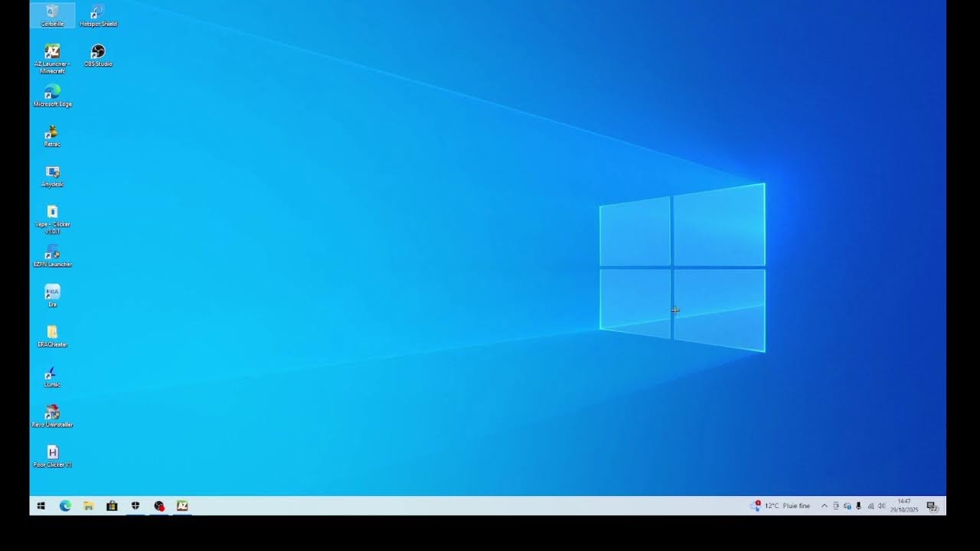The width and height of the screenshot is (980, 551).
Task: Select the EZFN Launcher desktop shortcut
Action: [x=52, y=256]
